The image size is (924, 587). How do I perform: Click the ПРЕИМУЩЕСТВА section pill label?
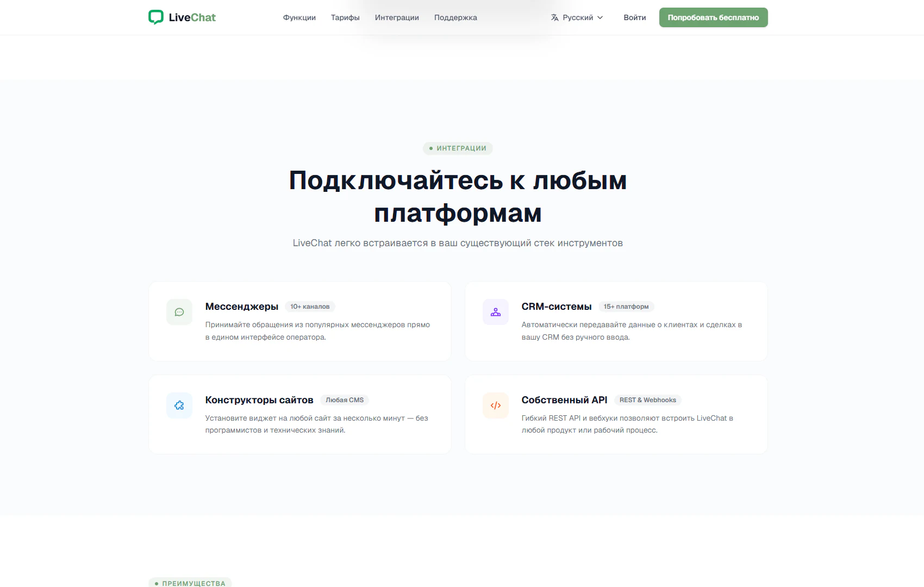pos(190,583)
